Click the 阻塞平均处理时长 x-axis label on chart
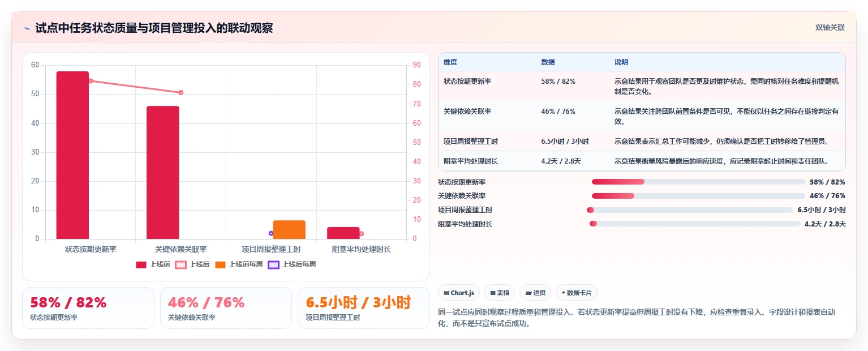 tap(362, 249)
